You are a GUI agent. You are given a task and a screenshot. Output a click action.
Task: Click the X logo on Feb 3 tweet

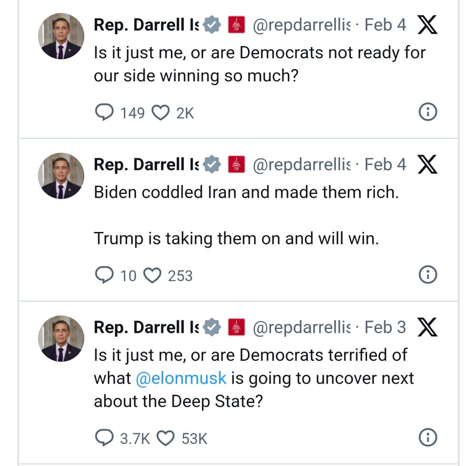tap(427, 327)
